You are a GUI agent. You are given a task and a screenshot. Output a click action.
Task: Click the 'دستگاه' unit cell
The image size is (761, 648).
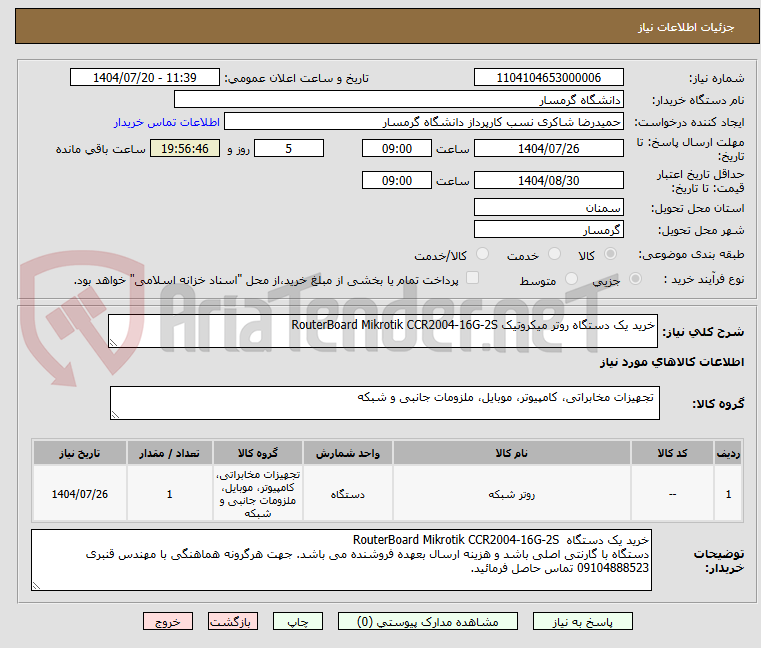coord(347,494)
